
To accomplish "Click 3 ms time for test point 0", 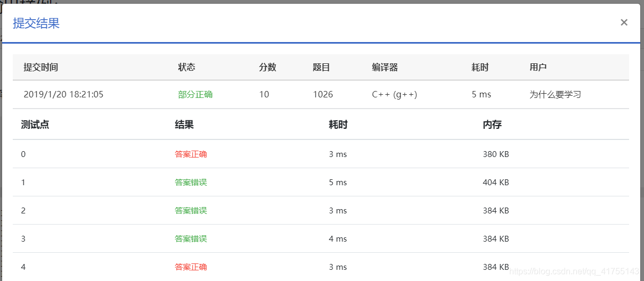I will [338, 154].
